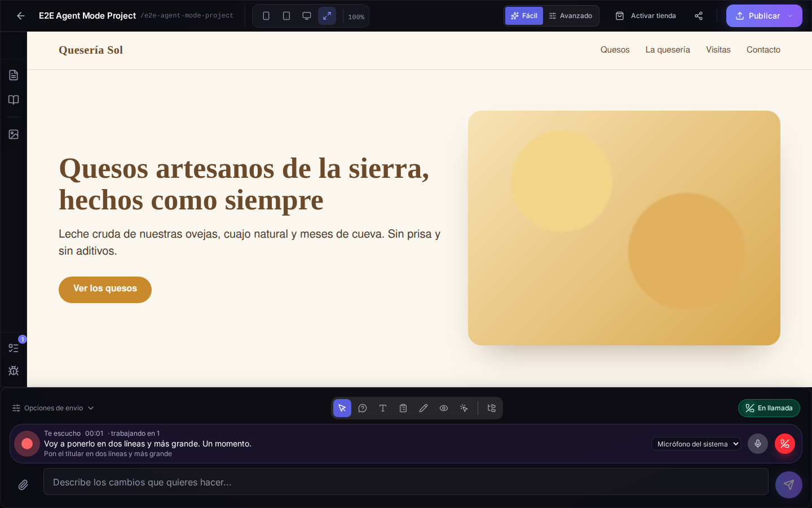Open the bug debug icon in sidebar
Viewport: 812px width, 508px height.
pos(14,371)
